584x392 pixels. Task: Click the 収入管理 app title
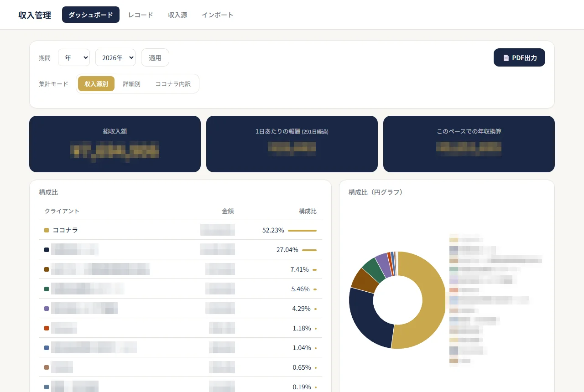pyautogui.click(x=35, y=15)
